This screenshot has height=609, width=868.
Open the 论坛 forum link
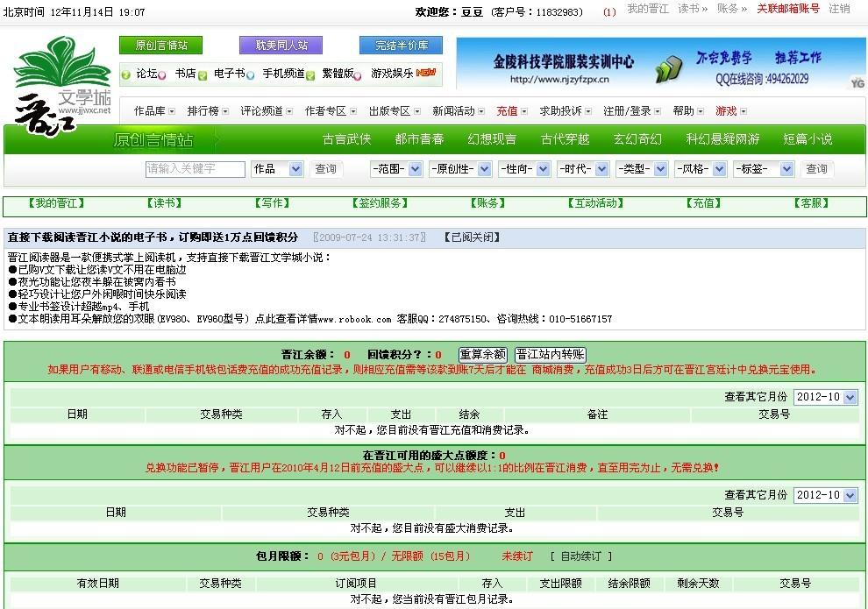click(146, 74)
